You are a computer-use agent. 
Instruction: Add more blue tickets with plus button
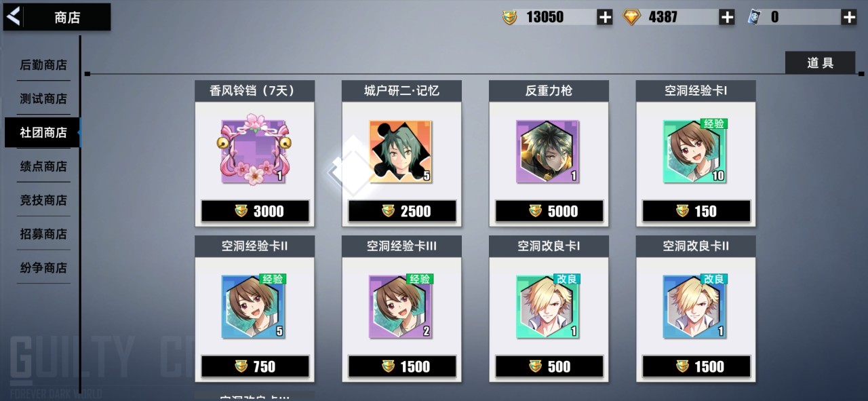pyautogui.click(x=848, y=18)
